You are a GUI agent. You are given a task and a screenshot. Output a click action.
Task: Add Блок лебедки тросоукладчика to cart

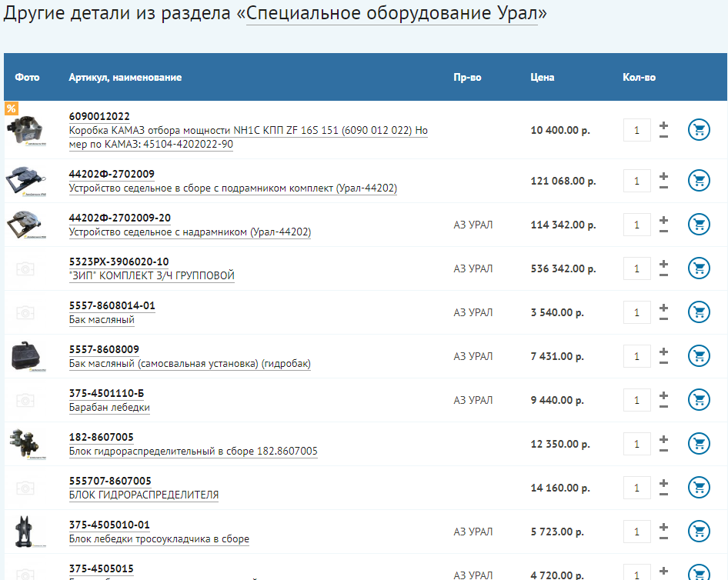[x=699, y=532]
